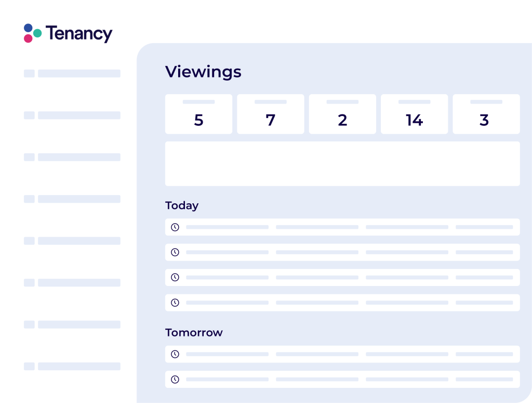Select the stat card showing 3
The image size is (532, 403).
(x=486, y=114)
